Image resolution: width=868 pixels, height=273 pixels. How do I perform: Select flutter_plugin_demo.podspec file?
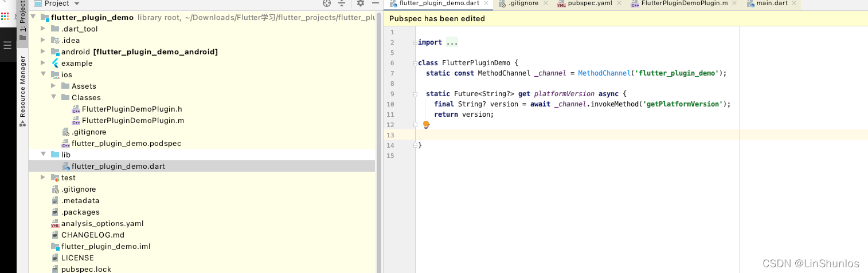126,143
